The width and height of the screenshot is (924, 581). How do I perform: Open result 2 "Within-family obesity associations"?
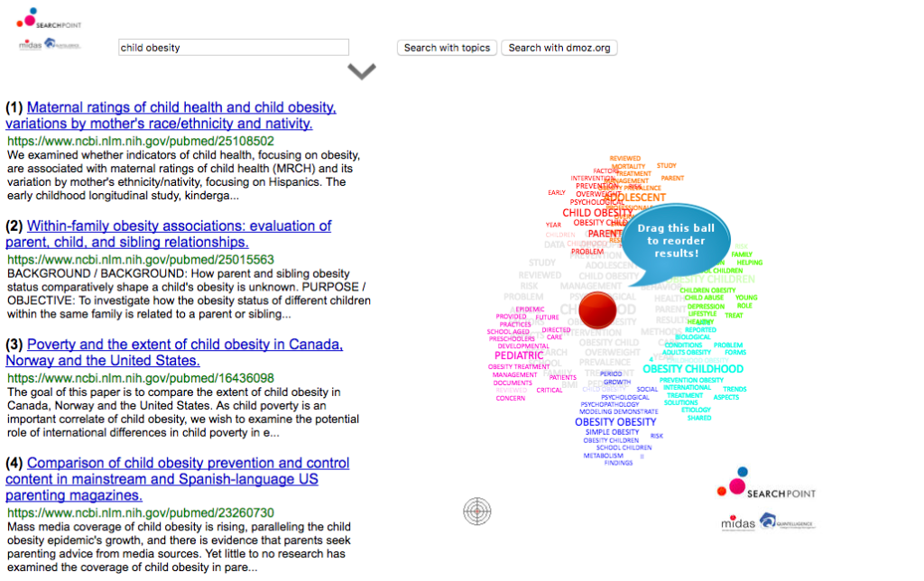pos(169,234)
